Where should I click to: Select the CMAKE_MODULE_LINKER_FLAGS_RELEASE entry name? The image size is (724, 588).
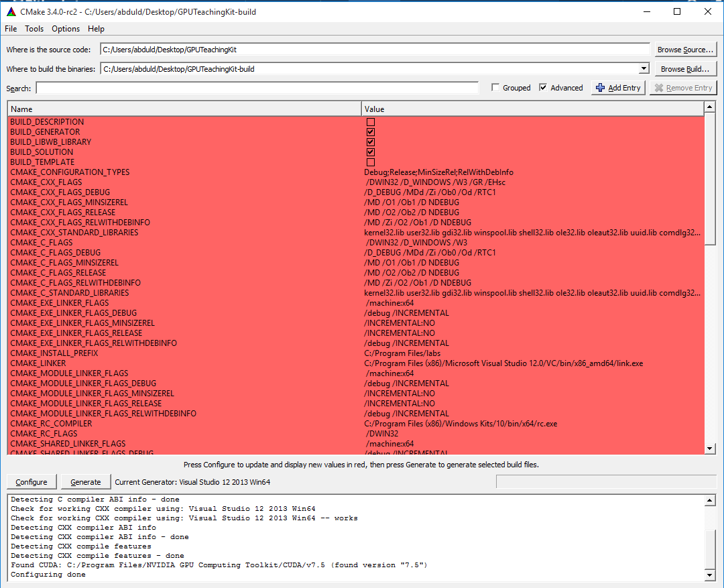[86, 404]
